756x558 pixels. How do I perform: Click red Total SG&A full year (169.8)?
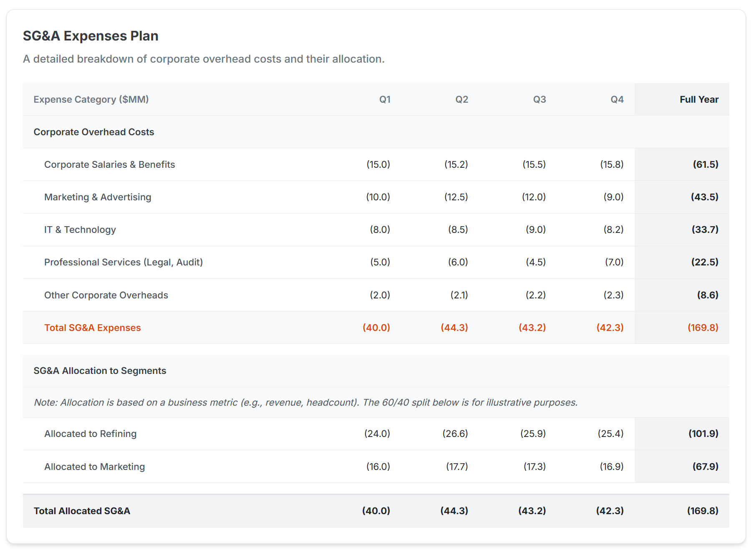coord(703,328)
